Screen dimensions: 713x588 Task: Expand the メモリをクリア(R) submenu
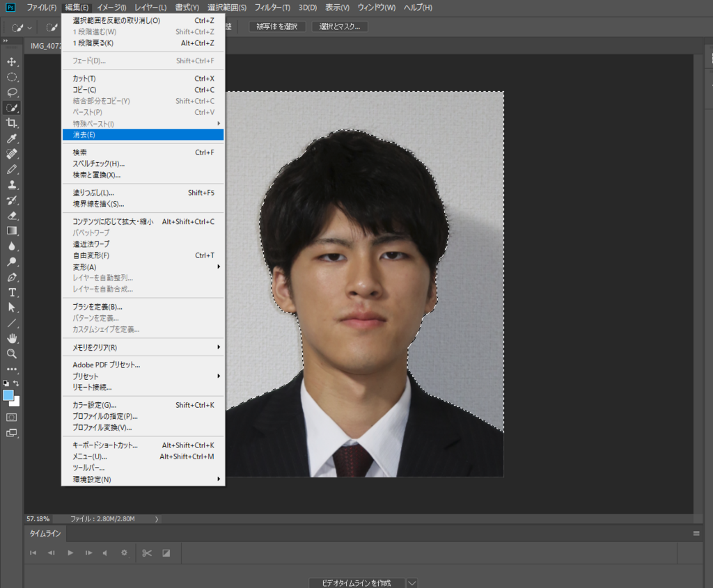(143, 348)
